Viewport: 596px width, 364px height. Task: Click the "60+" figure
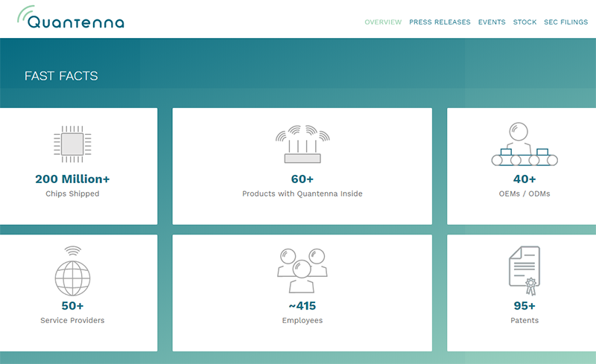pos(302,179)
